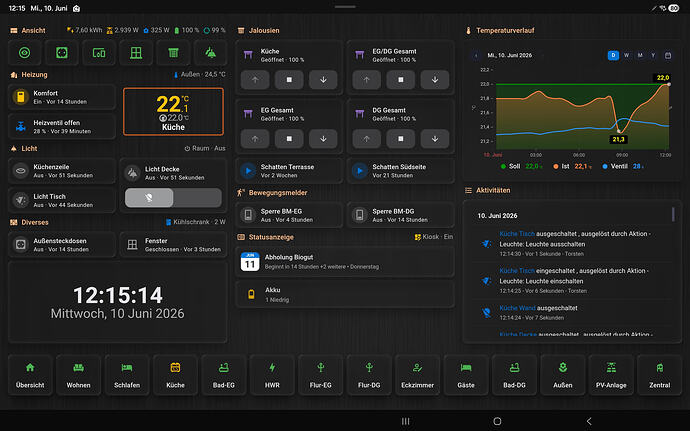The height and width of the screenshot is (431, 690).
Task: Select the D (day) chart period
Action: 613,55
